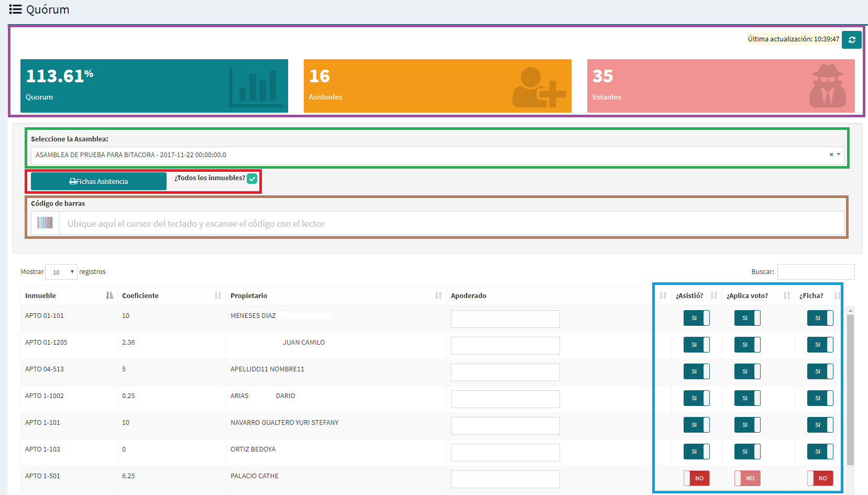Click the Asistentes add-user icon
868x495 pixels.
pos(539,87)
